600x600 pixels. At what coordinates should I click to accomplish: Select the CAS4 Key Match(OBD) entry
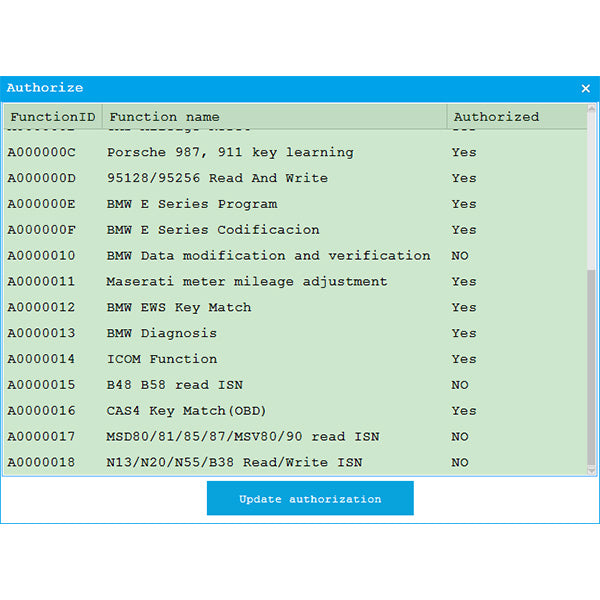tap(186, 411)
